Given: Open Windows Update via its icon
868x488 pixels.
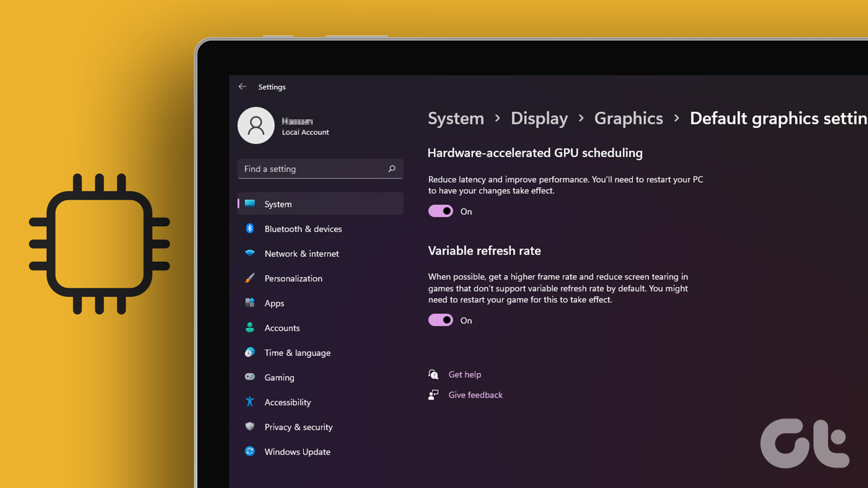Looking at the screenshot, I should click(x=250, y=451).
